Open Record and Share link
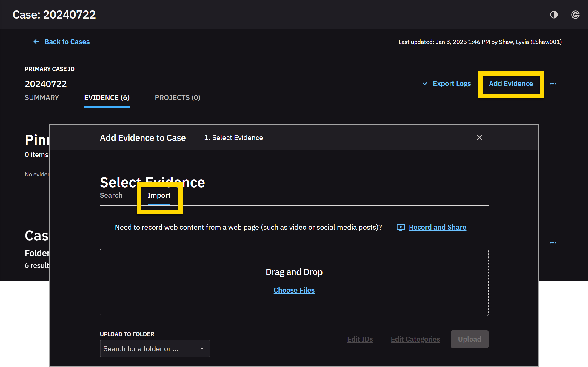The height and width of the screenshot is (367, 588). (437, 227)
